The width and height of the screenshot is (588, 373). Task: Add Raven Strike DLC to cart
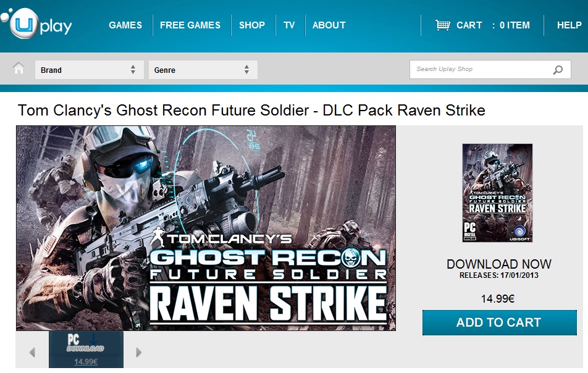tap(500, 322)
